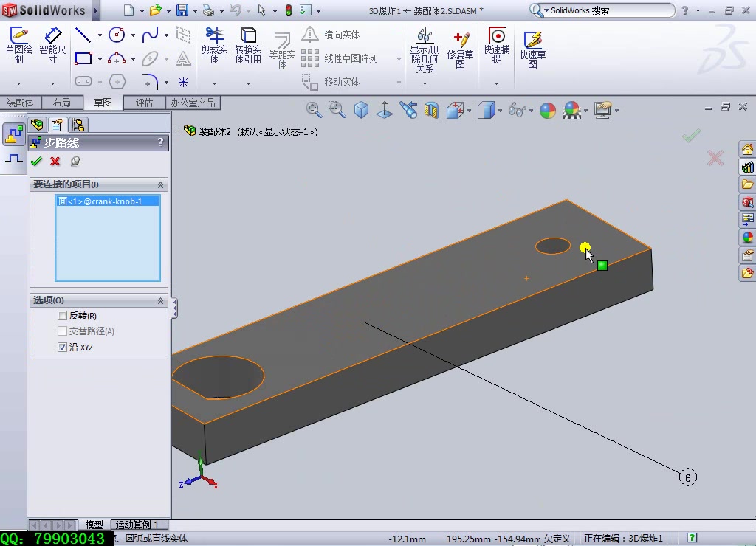Viewport: 756px width, 546px height.
Task: Click the 面<1>@crank-knob-1 list entry
Action: click(100, 201)
